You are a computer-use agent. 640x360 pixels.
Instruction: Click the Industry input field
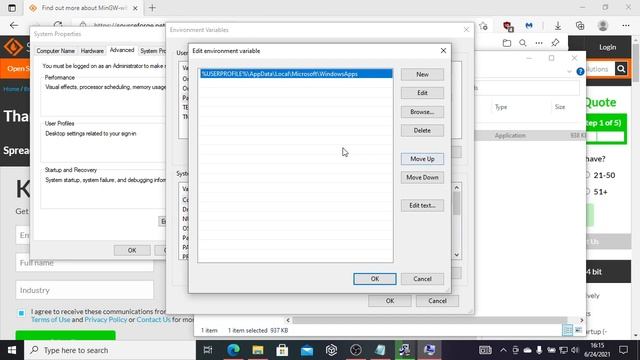point(84,290)
